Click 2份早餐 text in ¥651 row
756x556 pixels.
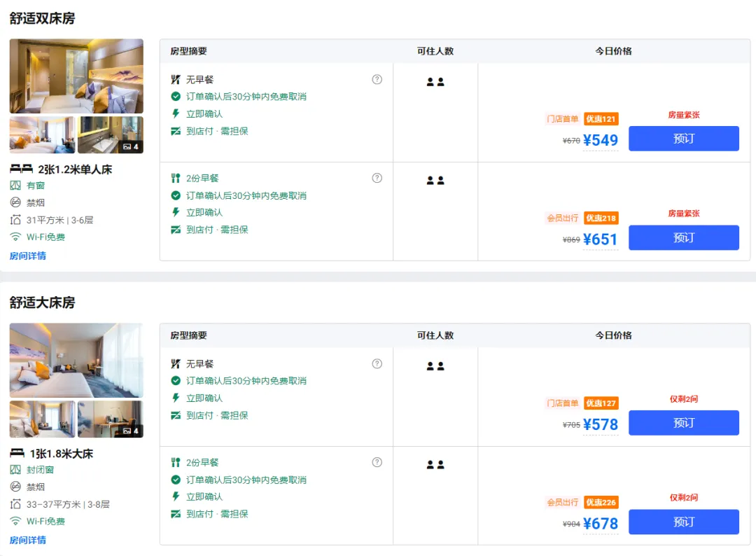pyautogui.click(x=202, y=179)
